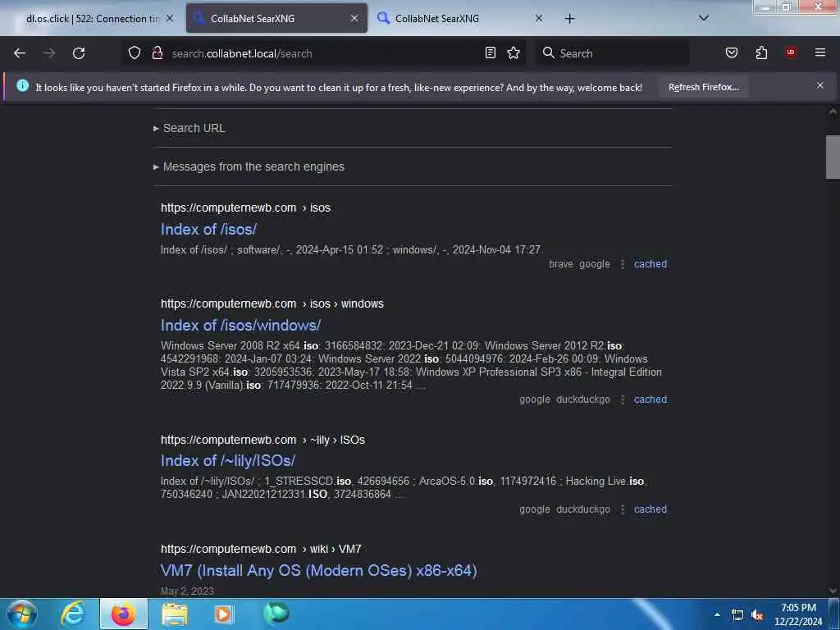Click the May 2, 2023 date text
This screenshot has width=840, height=630.
pos(187,591)
